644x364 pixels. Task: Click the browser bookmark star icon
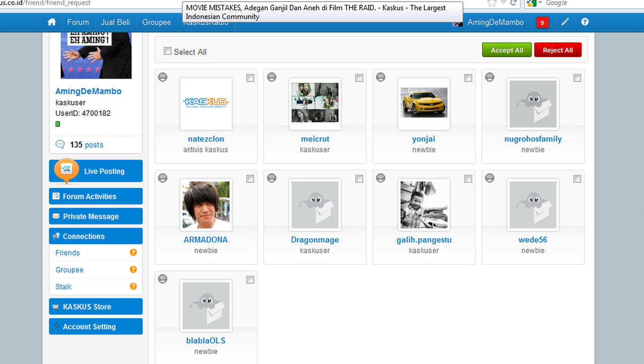[492, 3]
